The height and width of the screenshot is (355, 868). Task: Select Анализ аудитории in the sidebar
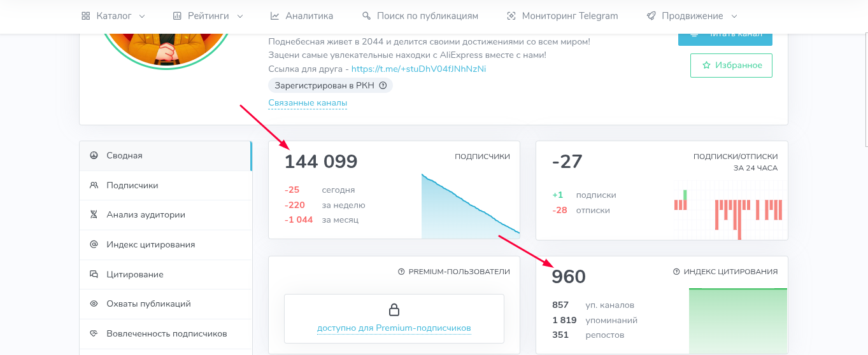point(166,215)
